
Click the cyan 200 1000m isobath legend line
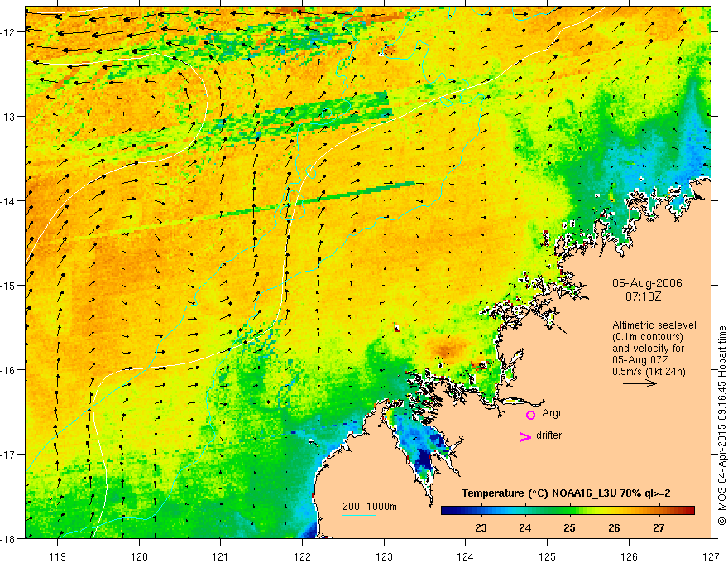click(x=358, y=515)
